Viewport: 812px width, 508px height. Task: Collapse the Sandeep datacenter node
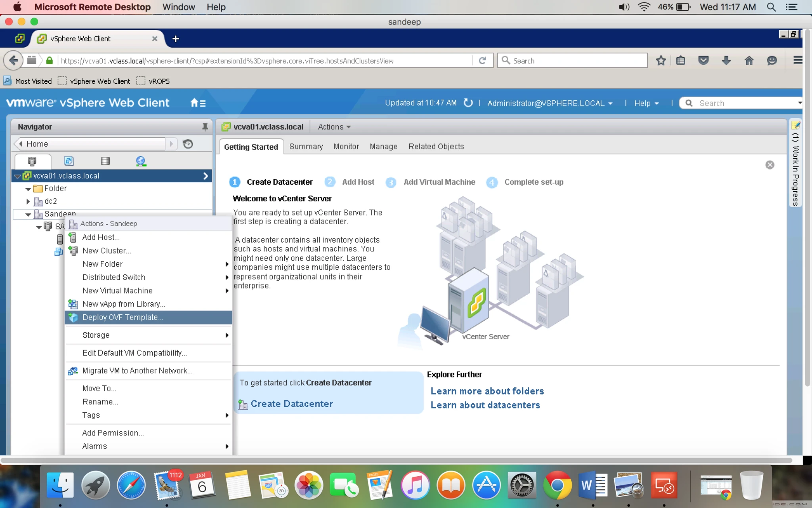[x=28, y=214]
